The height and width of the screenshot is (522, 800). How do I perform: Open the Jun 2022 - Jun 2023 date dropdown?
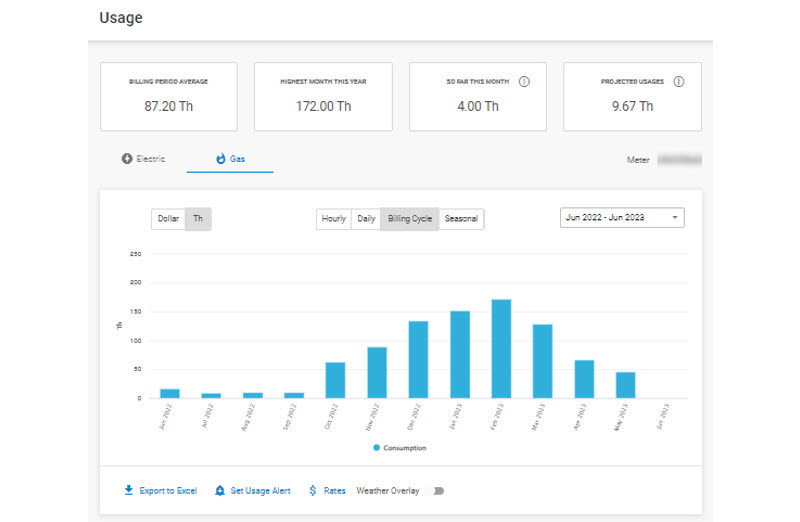(x=621, y=218)
